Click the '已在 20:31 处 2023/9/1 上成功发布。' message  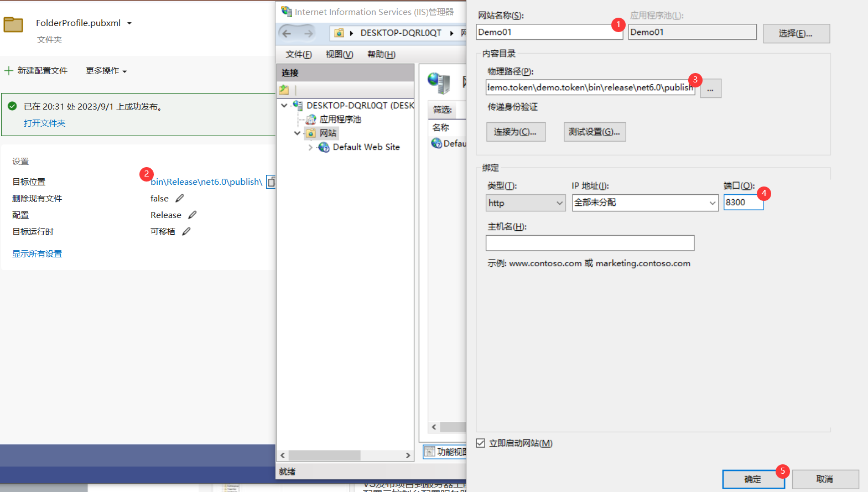click(93, 106)
